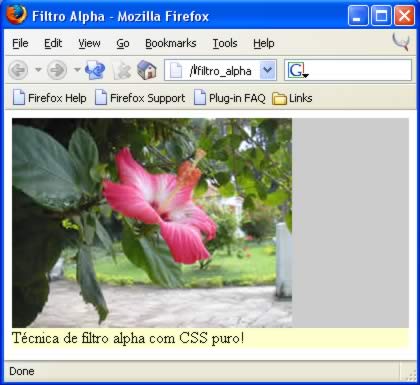Close the Firefox window
This screenshot has width=420, height=385.
(404, 16)
